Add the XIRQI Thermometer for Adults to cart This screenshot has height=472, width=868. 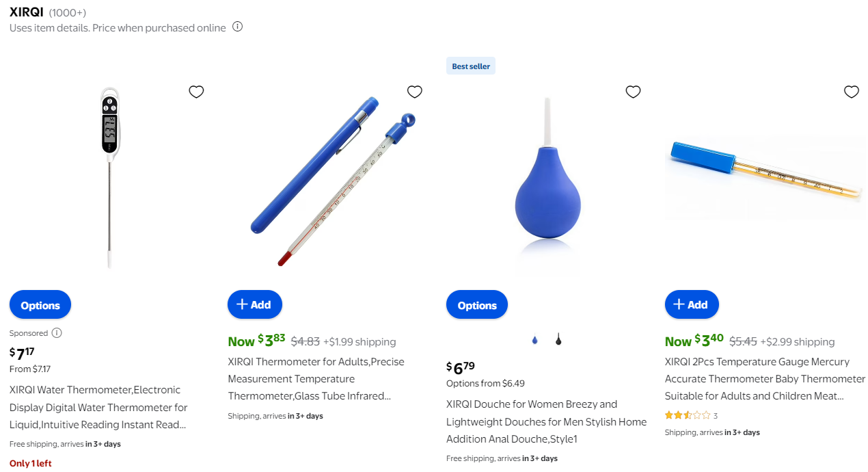254,304
